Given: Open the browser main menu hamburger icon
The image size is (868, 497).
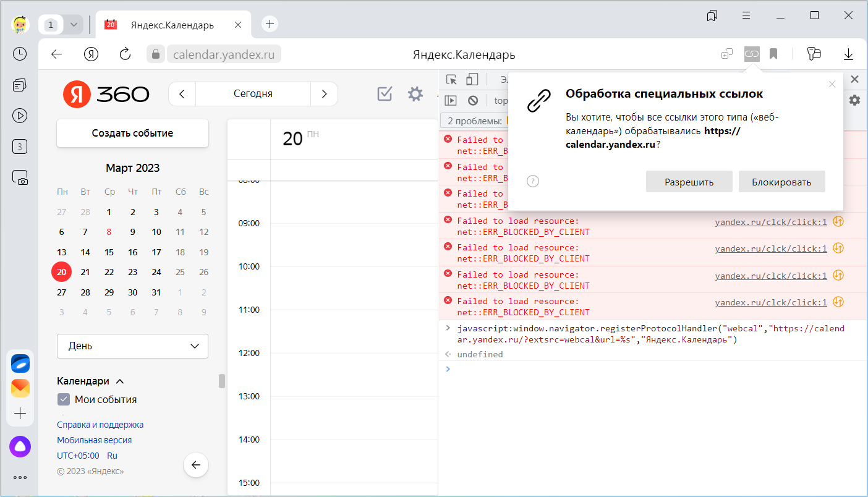Looking at the screenshot, I should [x=747, y=15].
